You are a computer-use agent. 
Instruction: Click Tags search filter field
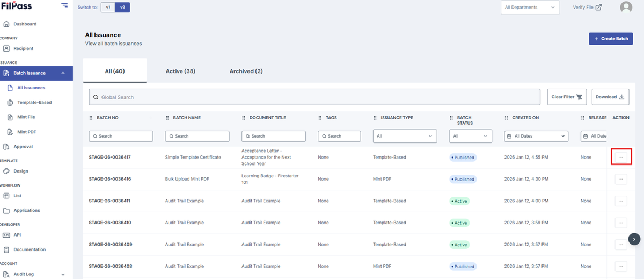tap(339, 136)
